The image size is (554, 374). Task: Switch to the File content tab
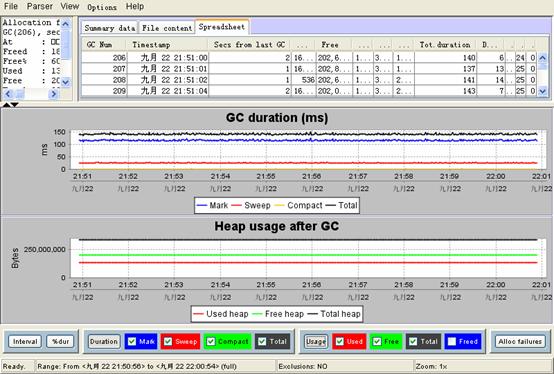coord(167,28)
